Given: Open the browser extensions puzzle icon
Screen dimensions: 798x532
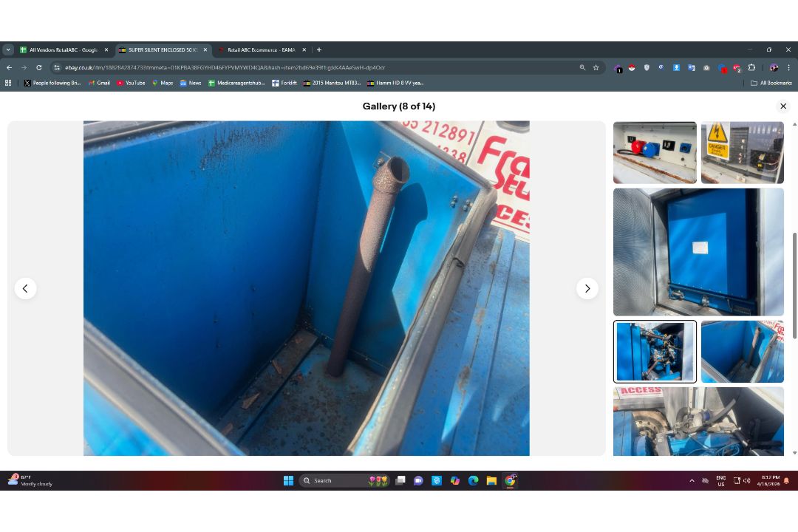Looking at the screenshot, I should [x=751, y=67].
